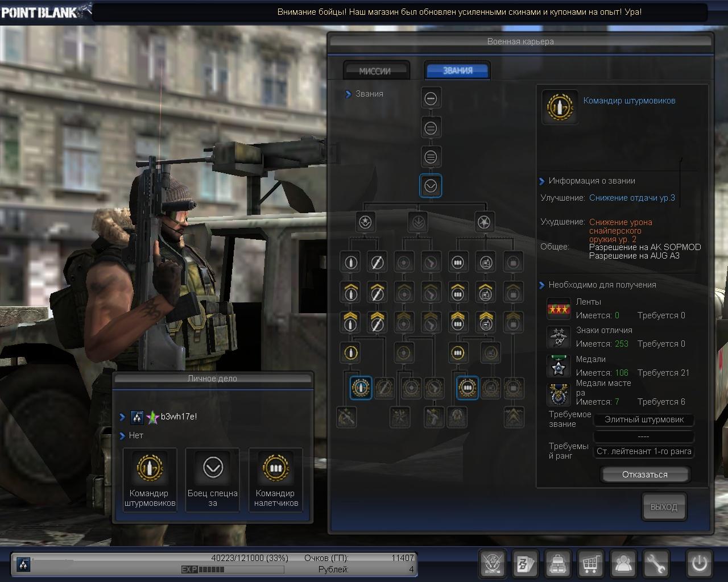Click the power exit icon
The image size is (728, 582).
point(699,564)
